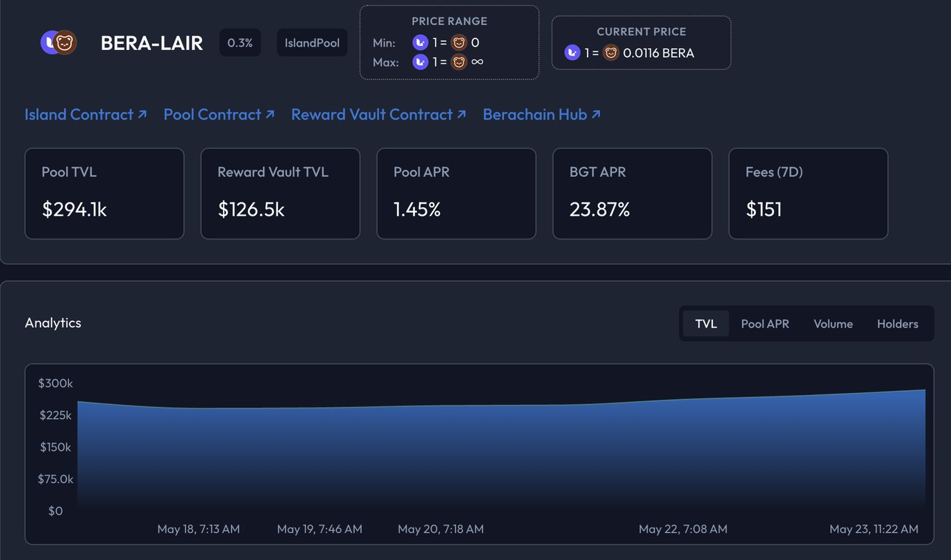
Task: Click the Pool TVL stat card
Action: coord(104,193)
